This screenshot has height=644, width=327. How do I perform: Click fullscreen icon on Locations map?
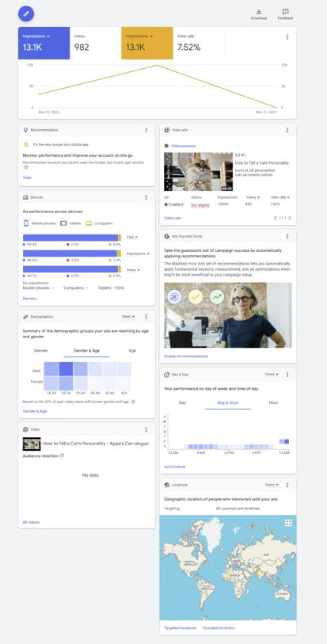(288, 523)
